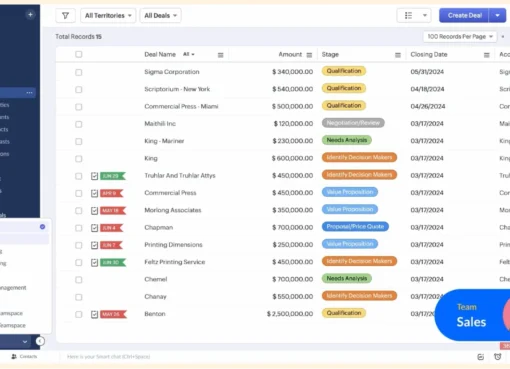The height and width of the screenshot is (369, 510).
Task: Click task icon for Chapman row
Action: (x=94, y=228)
